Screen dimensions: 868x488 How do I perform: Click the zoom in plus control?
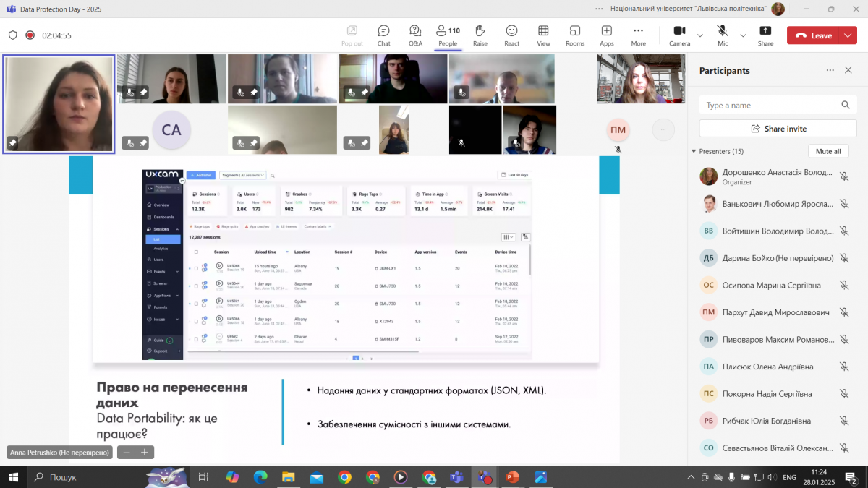click(x=144, y=453)
